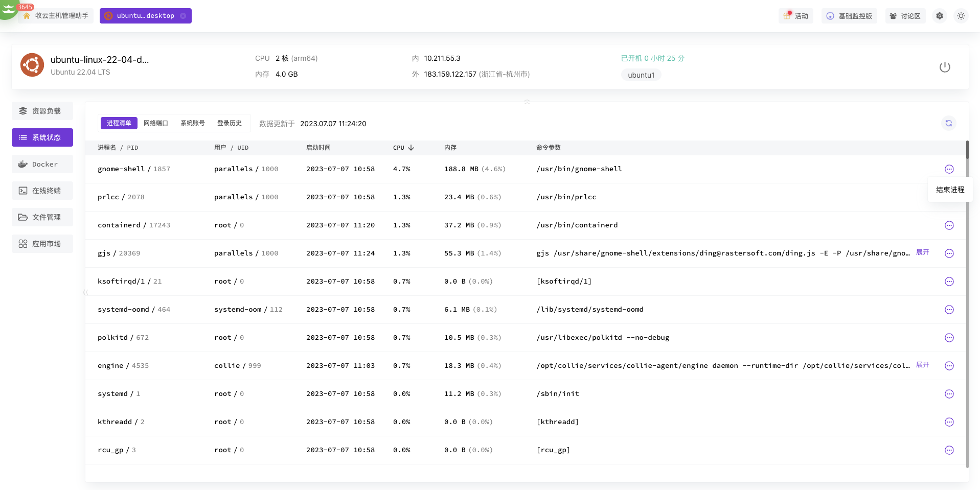Toggle light/dark theme sun icon
This screenshot has height=490, width=980.
(x=961, y=16)
